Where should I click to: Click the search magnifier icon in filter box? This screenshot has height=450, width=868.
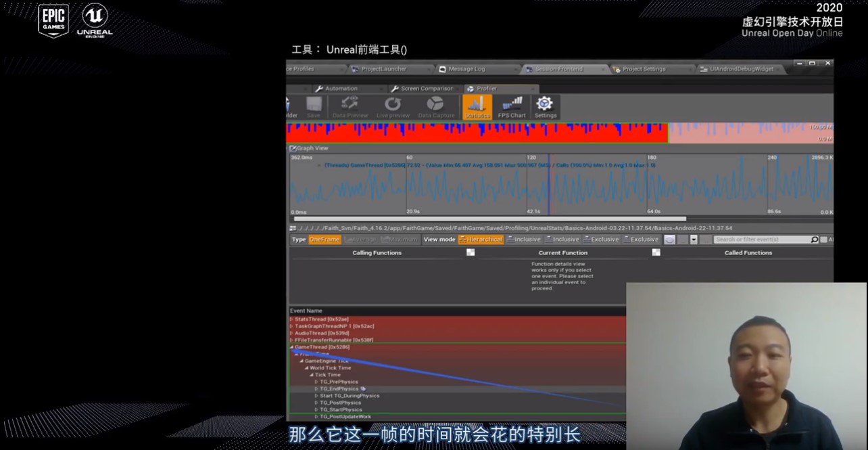(814, 240)
